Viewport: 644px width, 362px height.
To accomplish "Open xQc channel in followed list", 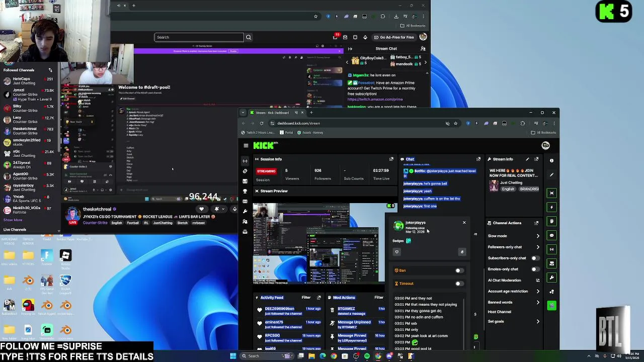I will coord(30,153).
